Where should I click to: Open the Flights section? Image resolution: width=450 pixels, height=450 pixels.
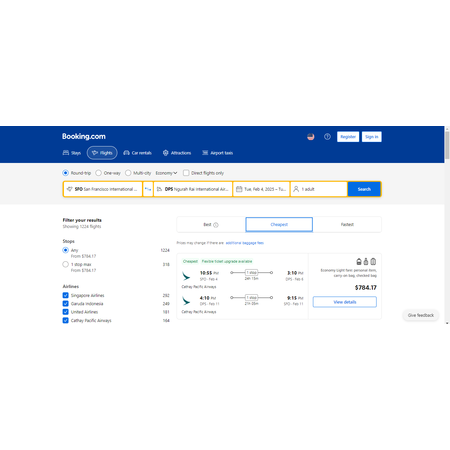coord(102,153)
